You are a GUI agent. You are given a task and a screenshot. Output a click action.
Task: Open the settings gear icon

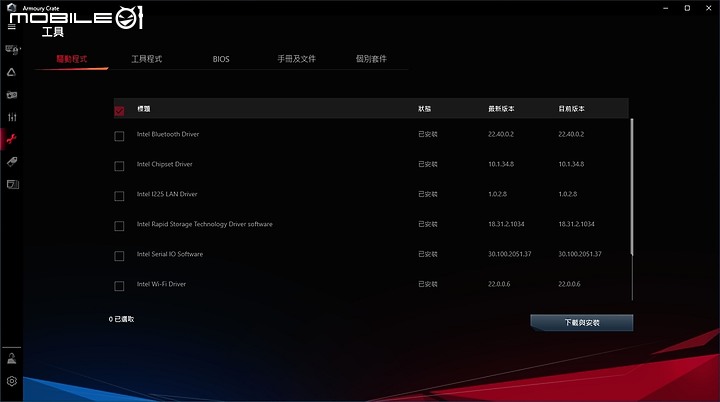tap(11, 381)
